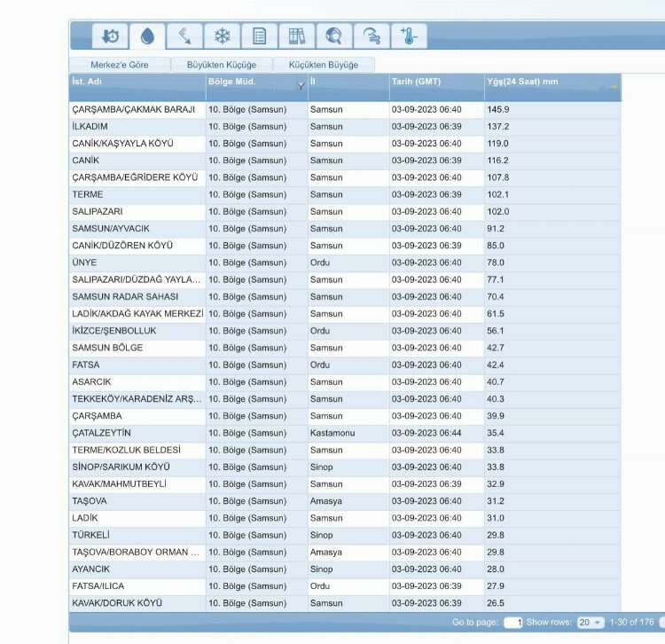The width and height of the screenshot is (665, 644).
Task: Select the thermometer temperature tab
Action: (410, 36)
